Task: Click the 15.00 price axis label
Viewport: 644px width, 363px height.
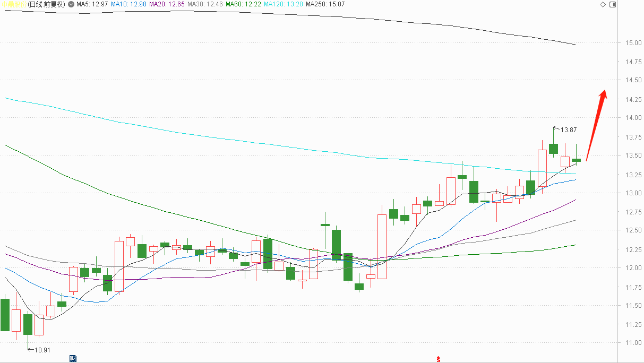Action: (x=632, y=42)
